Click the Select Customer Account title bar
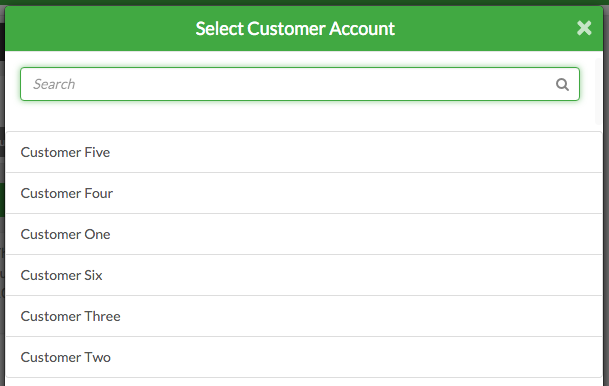The image size is (609, 386). (304, 28)
